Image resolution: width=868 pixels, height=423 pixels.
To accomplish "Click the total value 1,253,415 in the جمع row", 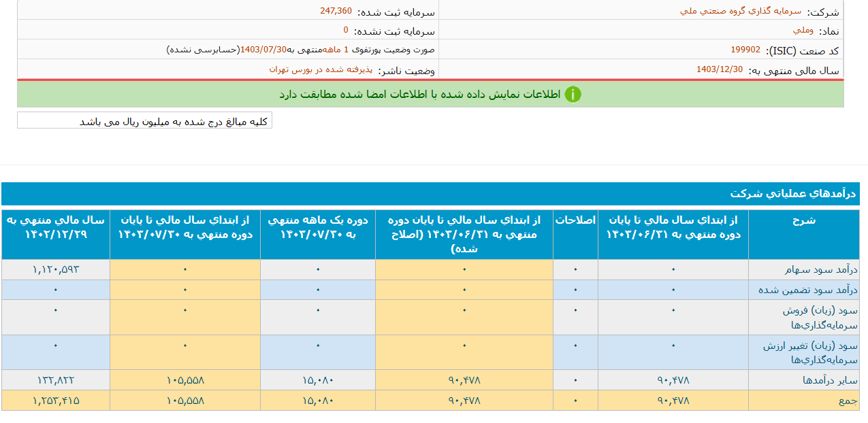I will 56,401.
